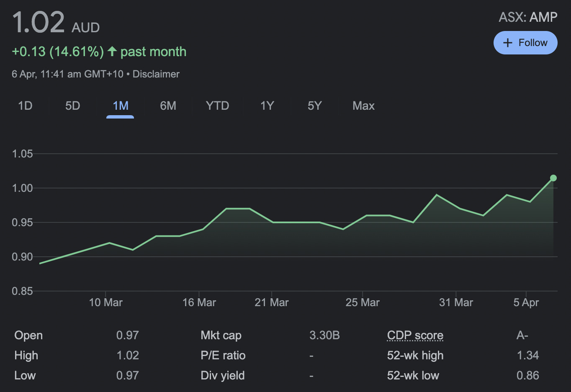Screen dimensions: 571x392
Task: Select the 5Y time range
Action: pos(314,106)
